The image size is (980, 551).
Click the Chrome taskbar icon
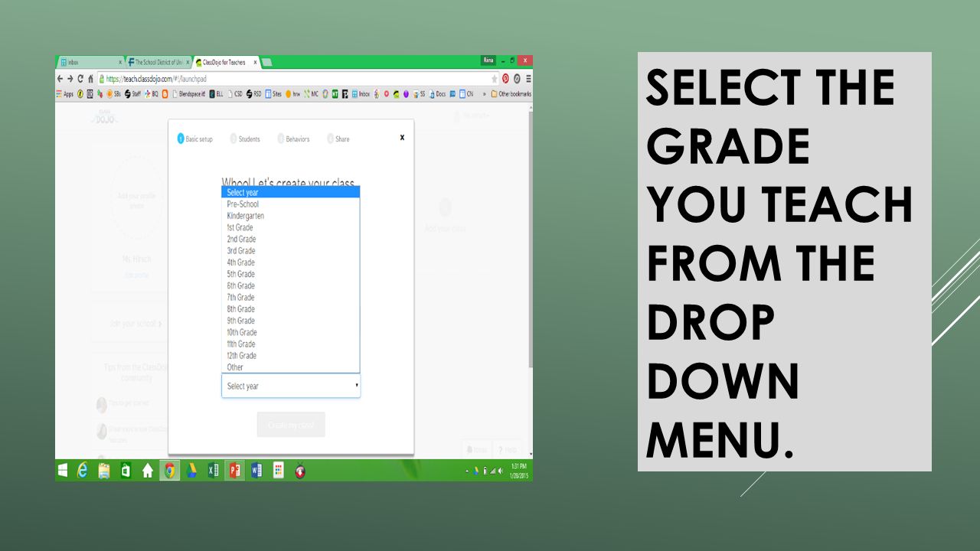click(170, 471)
